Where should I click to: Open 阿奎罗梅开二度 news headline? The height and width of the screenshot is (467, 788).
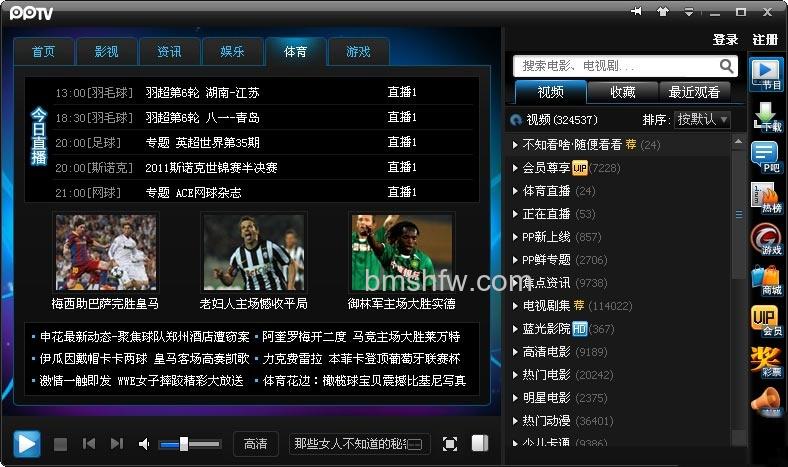[x=361, y=336]
